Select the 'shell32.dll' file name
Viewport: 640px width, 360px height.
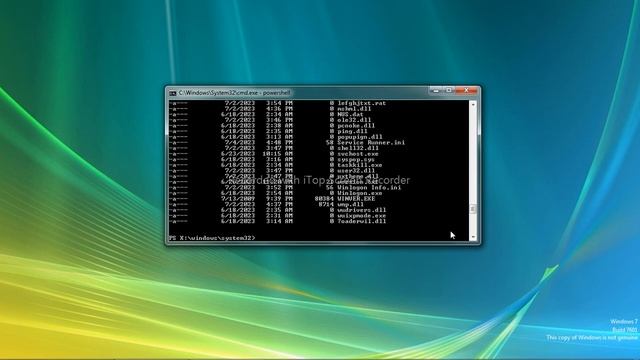click(358, 148)
